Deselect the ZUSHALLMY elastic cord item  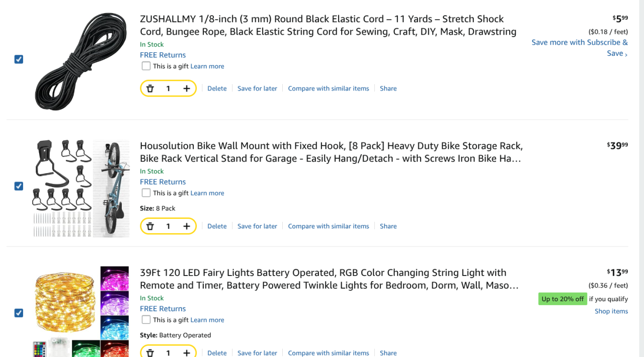[19, 59]
